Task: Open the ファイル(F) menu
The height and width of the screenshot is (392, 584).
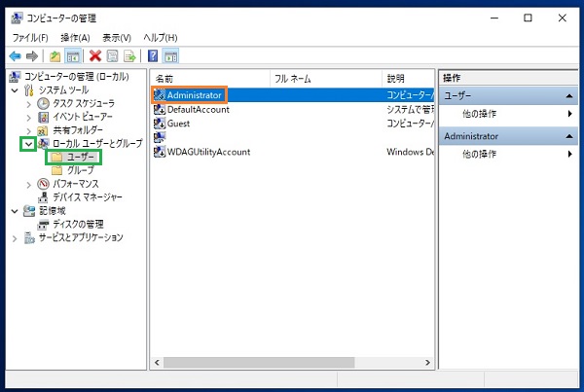Action: [30, 38]
